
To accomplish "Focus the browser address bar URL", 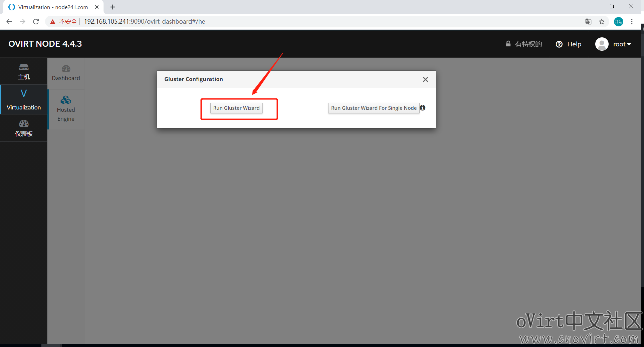I will tap(145, 22).
